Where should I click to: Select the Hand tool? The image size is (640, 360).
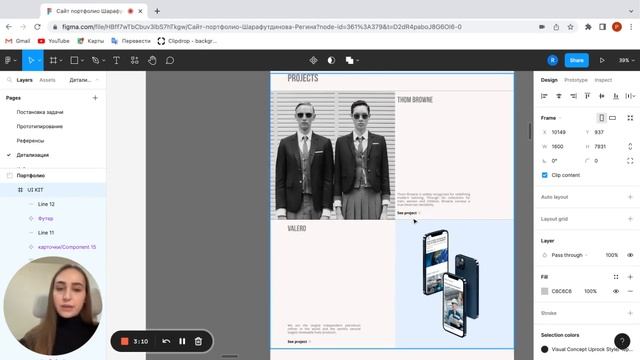click(152, 60)
